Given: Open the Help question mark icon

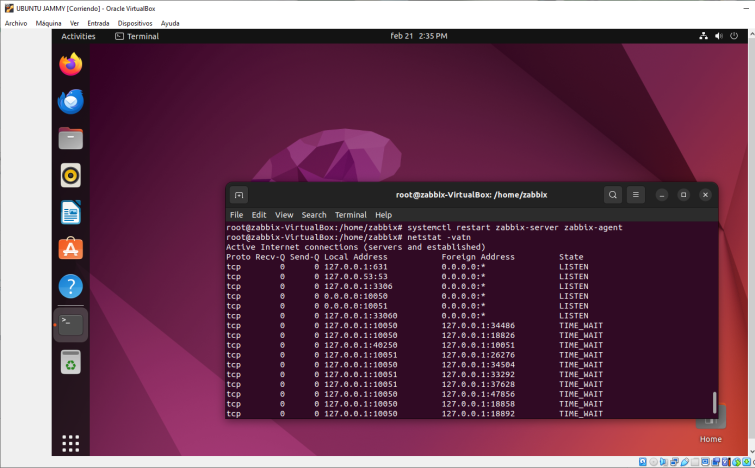Looking at the screenshot, I should [x=71, y=286].
